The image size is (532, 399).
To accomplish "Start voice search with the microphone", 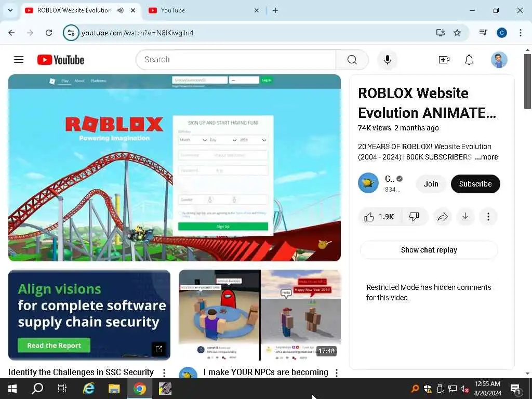I will 387,60.
